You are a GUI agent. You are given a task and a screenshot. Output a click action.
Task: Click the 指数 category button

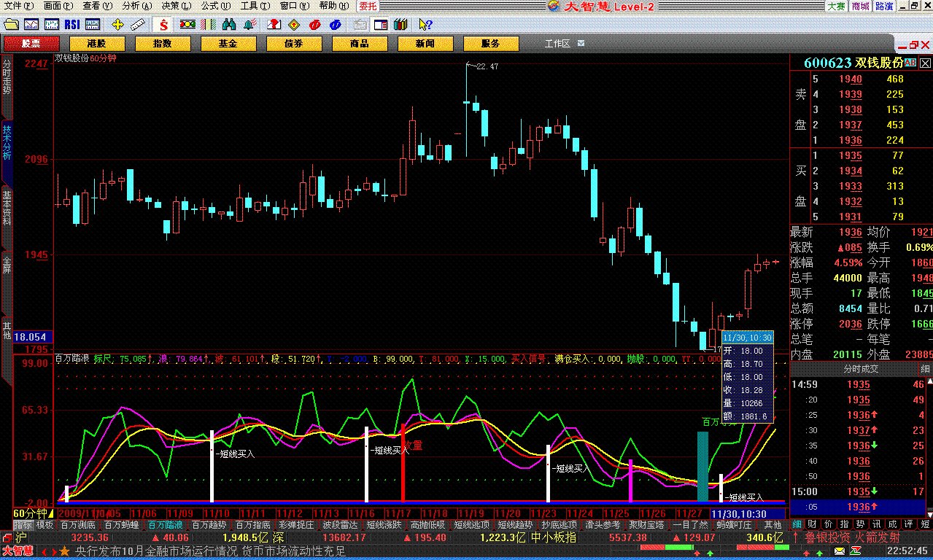tap(162, 44)
